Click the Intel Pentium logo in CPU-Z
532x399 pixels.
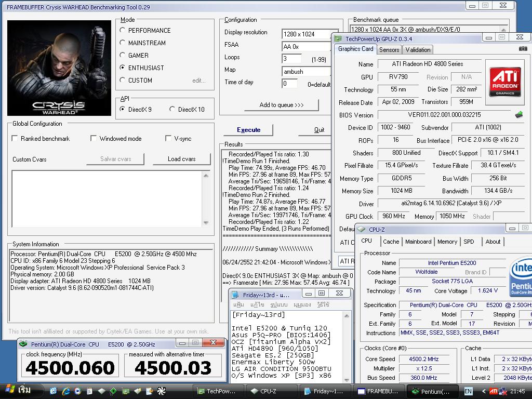click(x=521, y=277)
